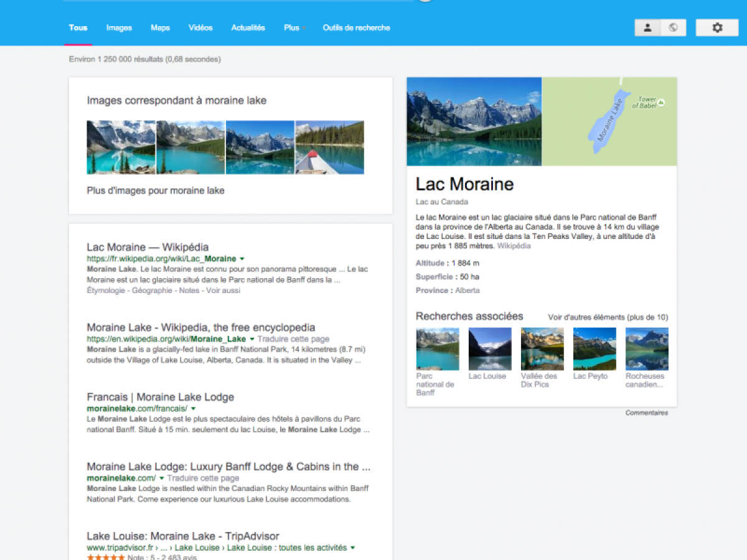Open the Vidéos tab
Screen dimensions: 747x560
pyautogui.click(x=200, y=27)
